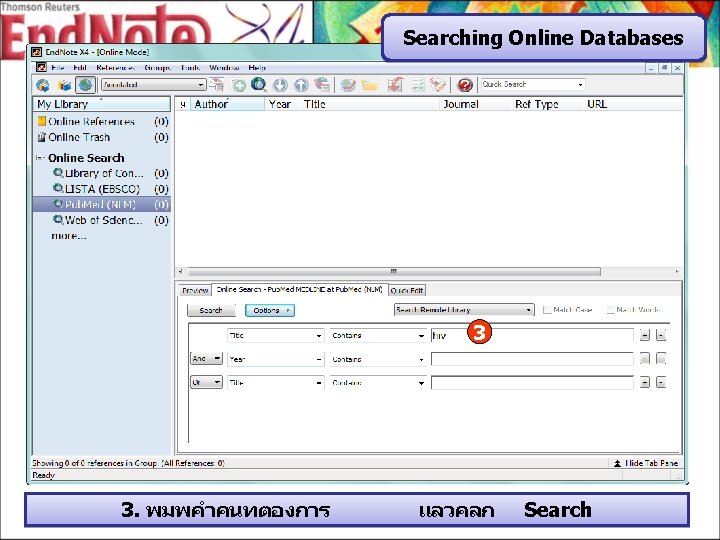The height and width of the screenshot is (540, 720).
Task: Switch to Local Library mode icon
Action: [x=64, y=85]
